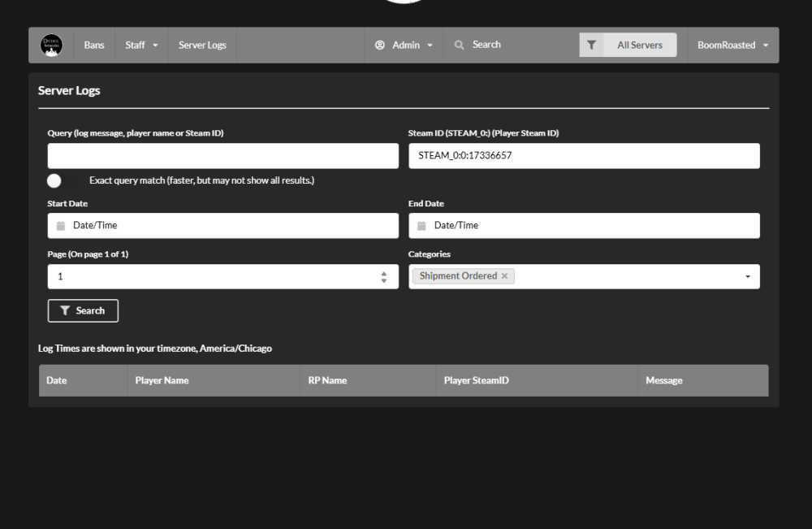812x529 pixels.
Task: Click the Admin user circle icon
Action: click(379, 46)
